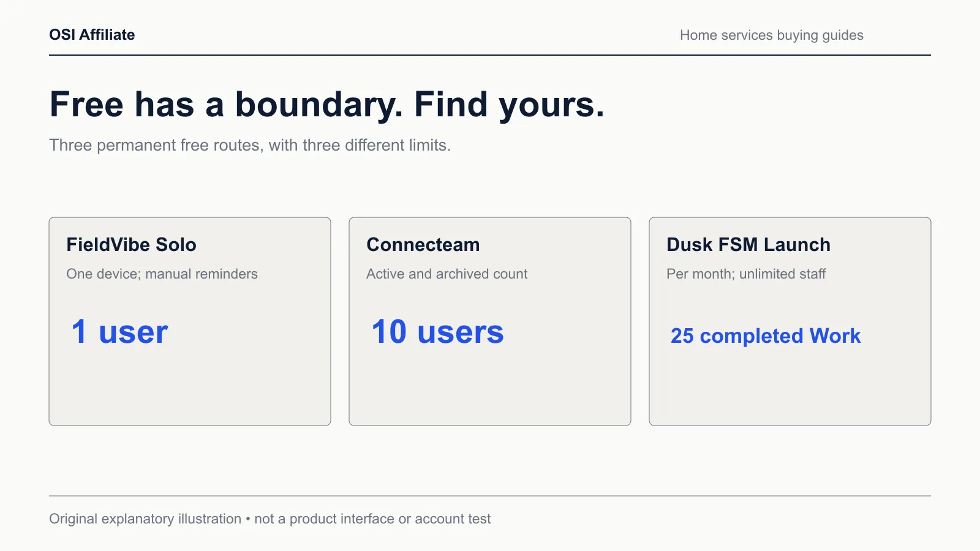Click the OSI Affiliate brand name
This screenshot has height=551, width=980.
tap(92, 35)
